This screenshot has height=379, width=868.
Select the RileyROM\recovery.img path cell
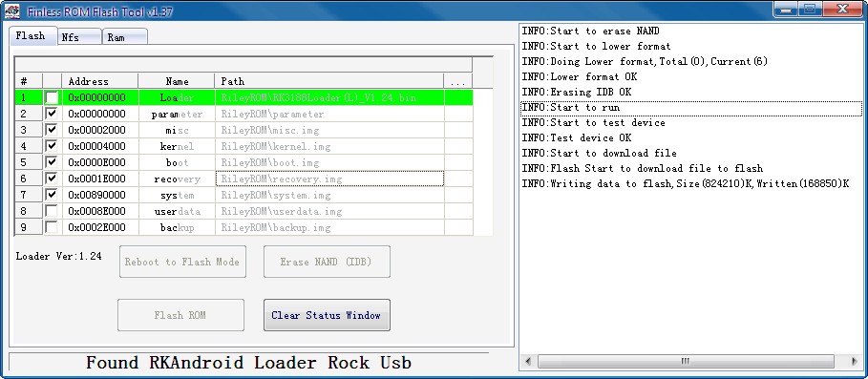(x=329, y=179)
